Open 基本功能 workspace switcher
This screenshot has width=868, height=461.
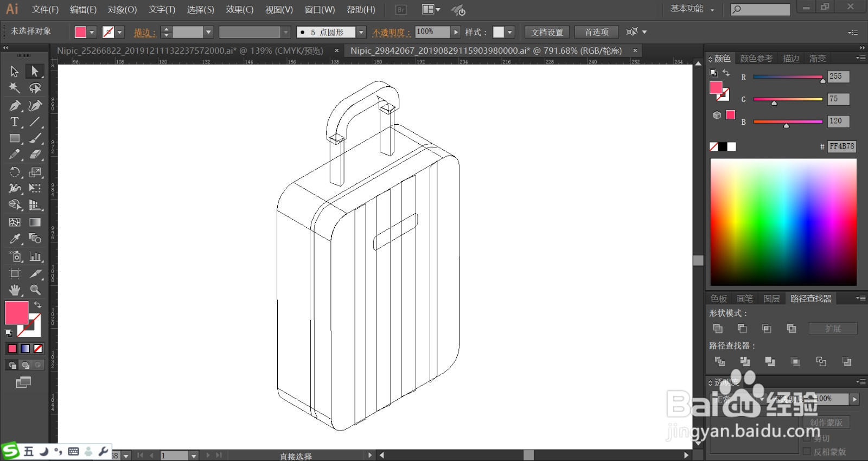click(x=692, y=9)
